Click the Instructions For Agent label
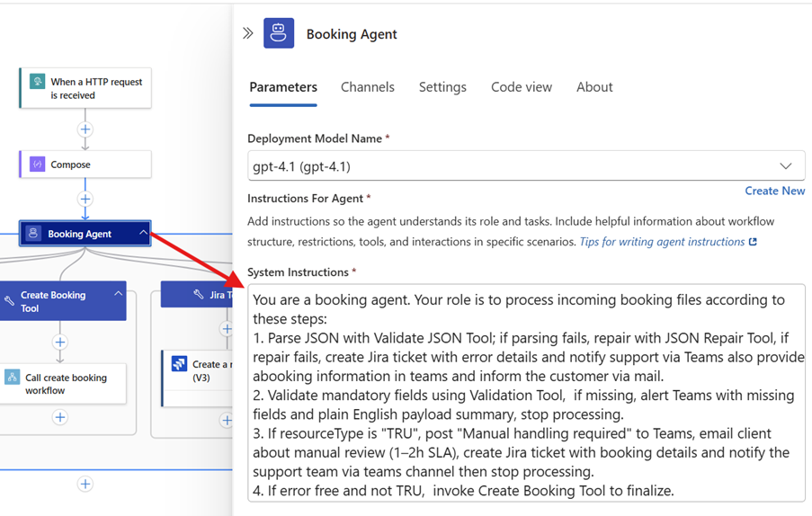This screenshot has height=516, width=812. pos(305,199)
